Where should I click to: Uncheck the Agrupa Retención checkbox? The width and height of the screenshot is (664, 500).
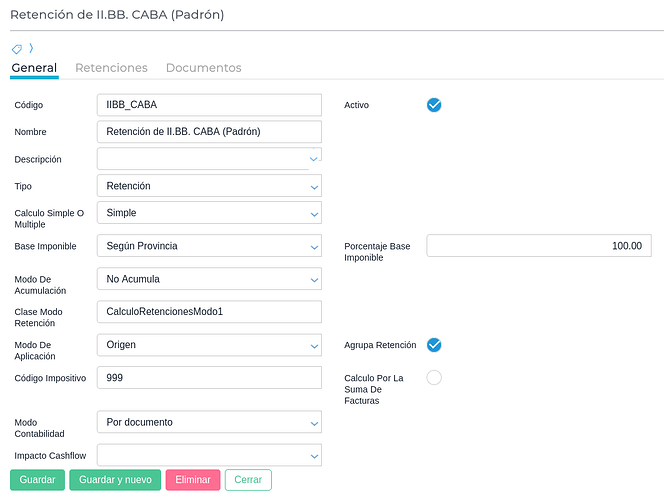click(434, 345)
